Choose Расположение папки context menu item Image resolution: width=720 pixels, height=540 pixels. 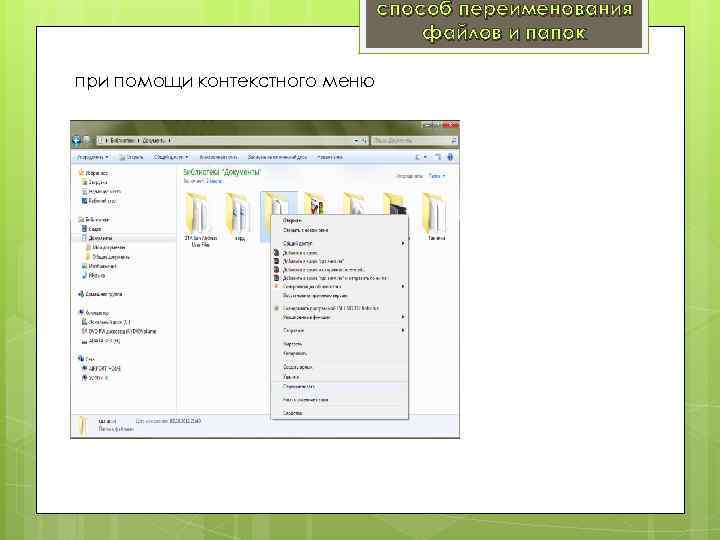[340, 400]
